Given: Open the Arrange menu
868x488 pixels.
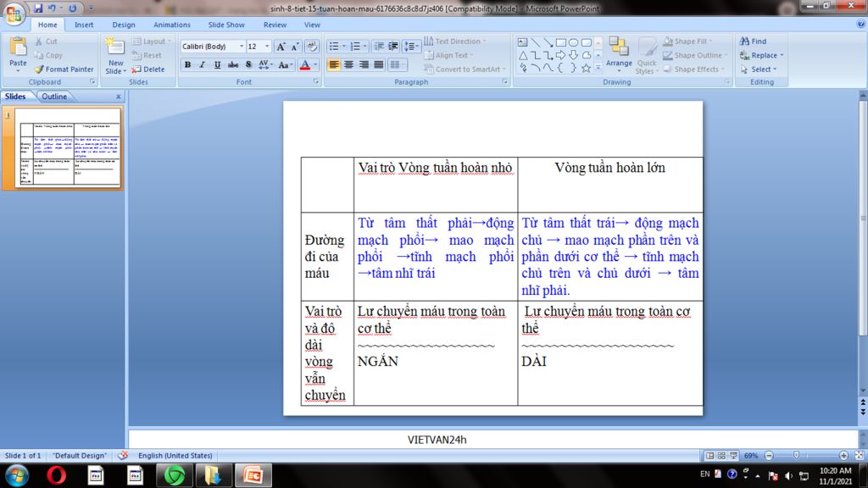Looking at the screenshot, I should pyautogui.click(x=619, y=53).
